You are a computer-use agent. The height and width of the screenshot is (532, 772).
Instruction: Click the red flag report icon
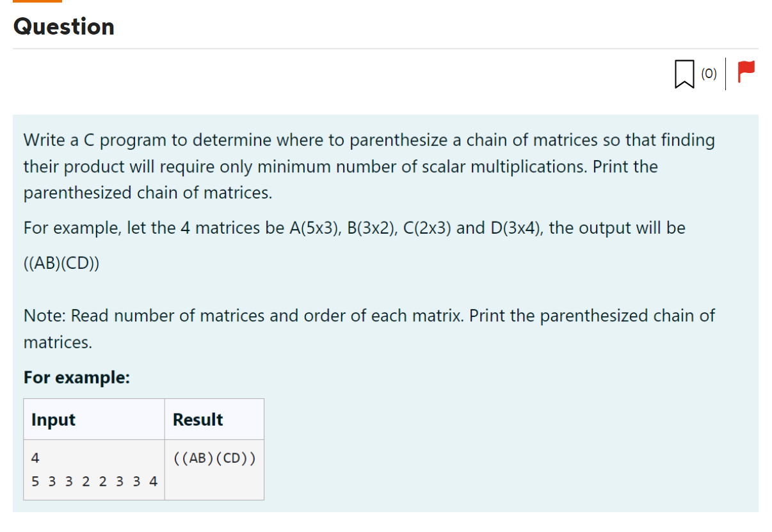point(744,71)
